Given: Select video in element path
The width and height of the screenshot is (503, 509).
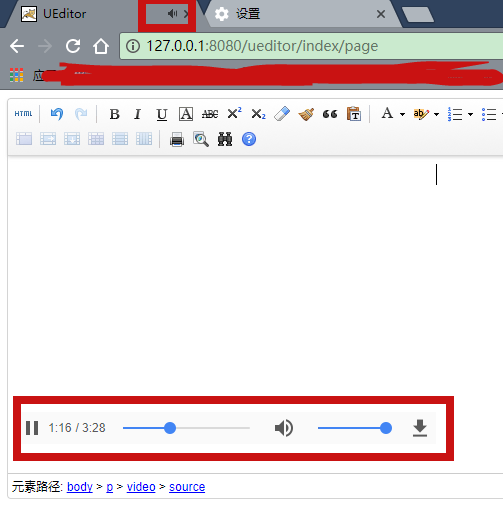Looking at the screenshot, I should [141, 487].
